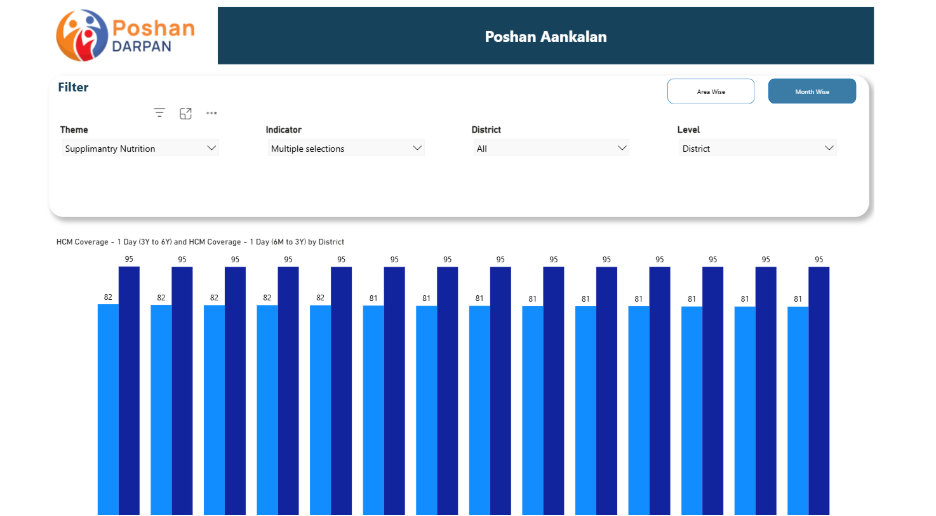
Task: Click the District dropdown chevron arrow
Action: (622, 148)
